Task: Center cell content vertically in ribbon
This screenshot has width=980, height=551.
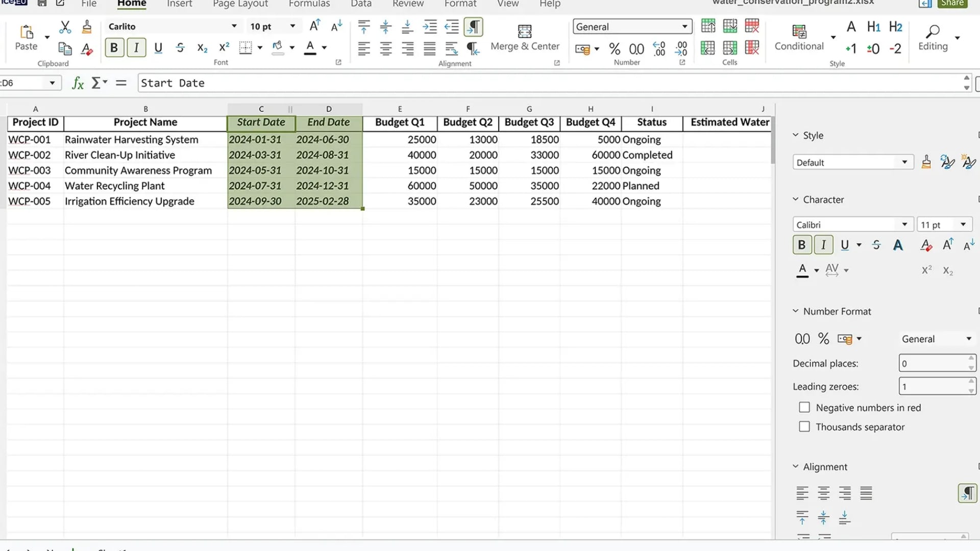Action: click(386, 27)
